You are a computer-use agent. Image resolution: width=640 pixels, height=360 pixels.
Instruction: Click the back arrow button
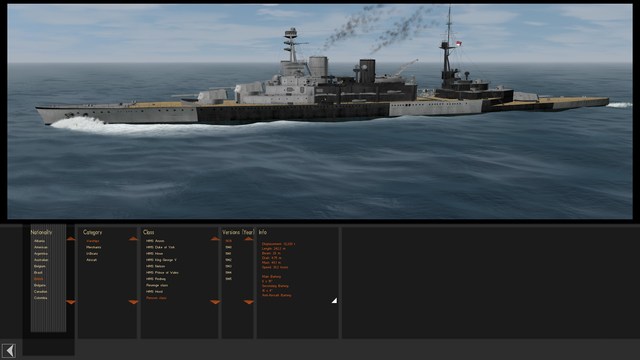point(9,351)
